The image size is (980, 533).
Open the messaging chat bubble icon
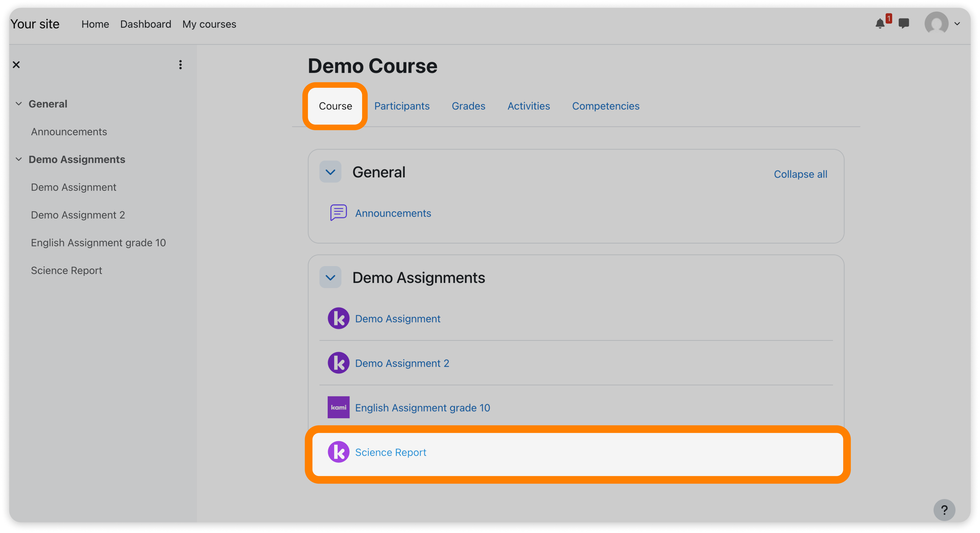pos(904,24)
